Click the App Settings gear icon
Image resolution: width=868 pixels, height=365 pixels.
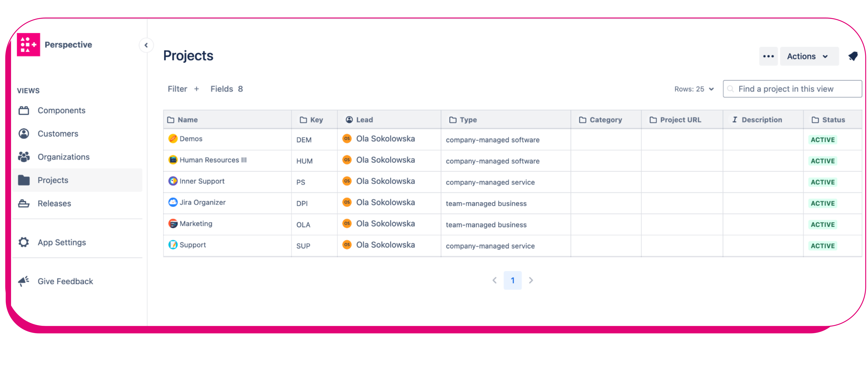[x=24, y=242]
